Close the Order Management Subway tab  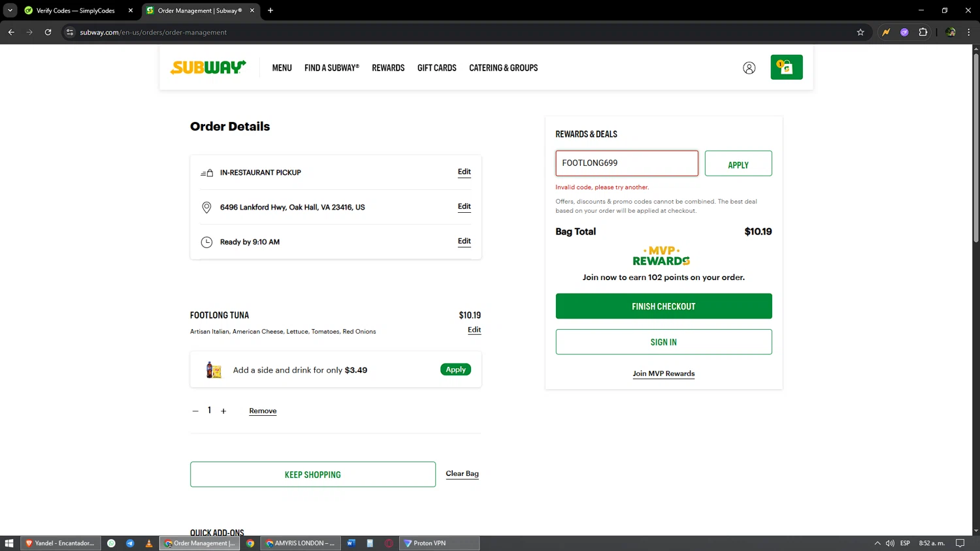[252, 10]
